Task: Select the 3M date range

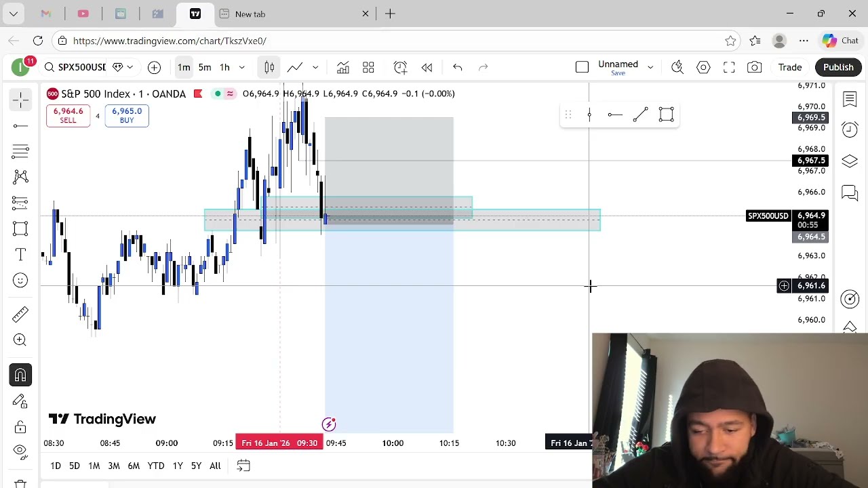Action: (113, 466)
